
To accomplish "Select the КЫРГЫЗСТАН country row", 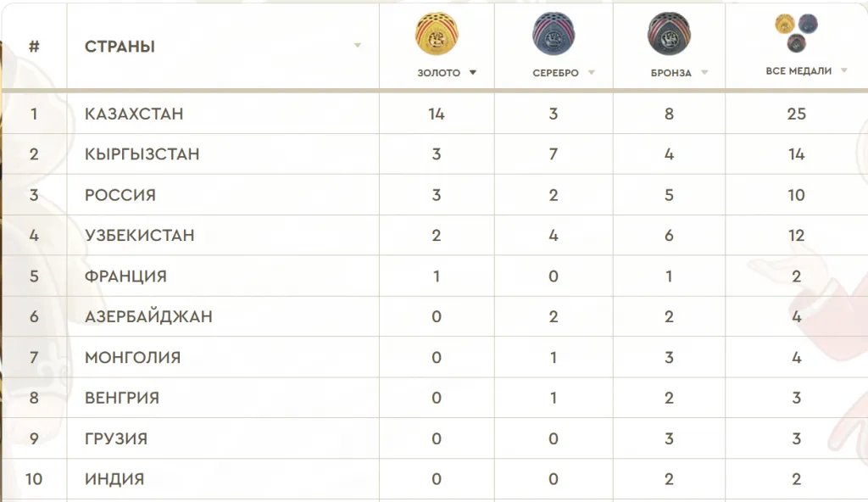I will click(142, 154).
